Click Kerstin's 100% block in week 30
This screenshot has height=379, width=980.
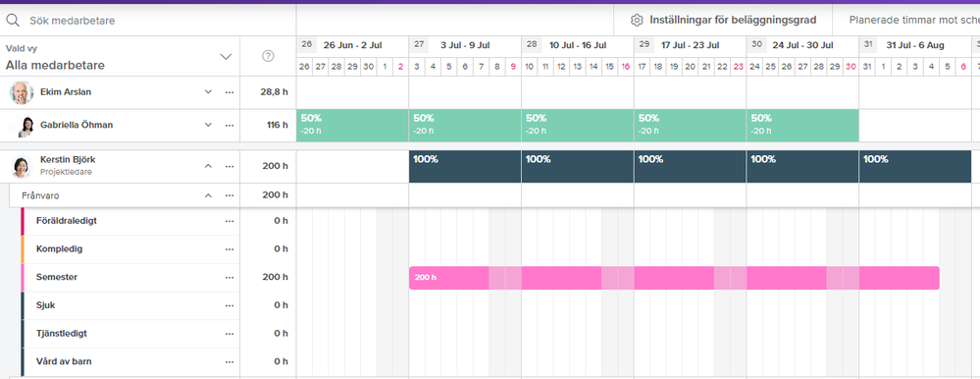point(802,167)
